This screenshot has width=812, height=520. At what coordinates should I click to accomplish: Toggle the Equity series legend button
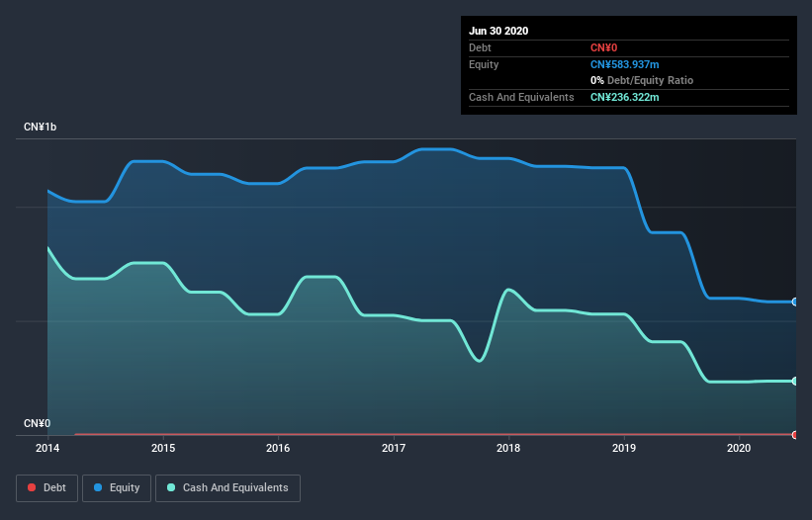click(x=117, y=488)
